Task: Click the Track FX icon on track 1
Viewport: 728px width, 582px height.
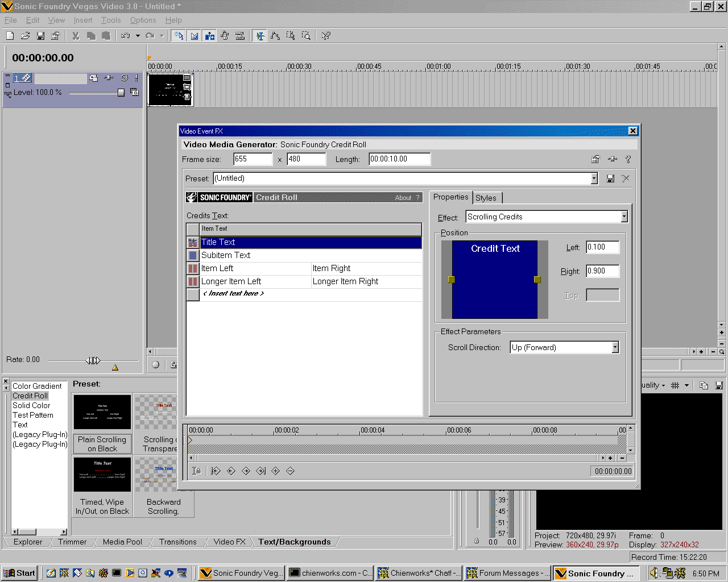Action: [109, 78]
